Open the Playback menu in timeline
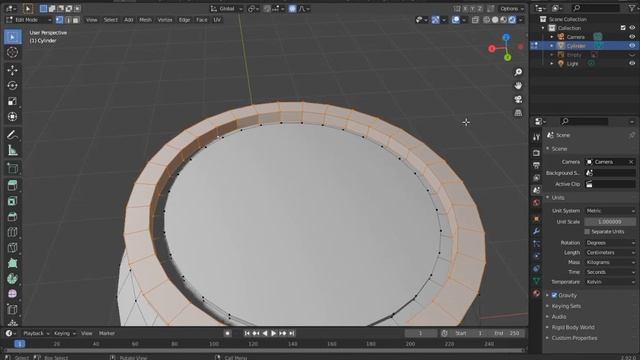Image resolution: width=640 pixels, height=360 pixels. 36,333
